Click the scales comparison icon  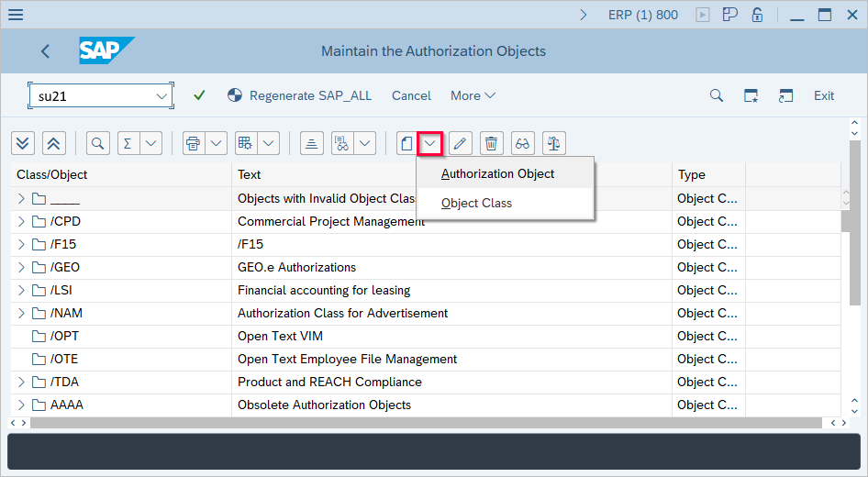pyautogui.click(x=553, y=143)
